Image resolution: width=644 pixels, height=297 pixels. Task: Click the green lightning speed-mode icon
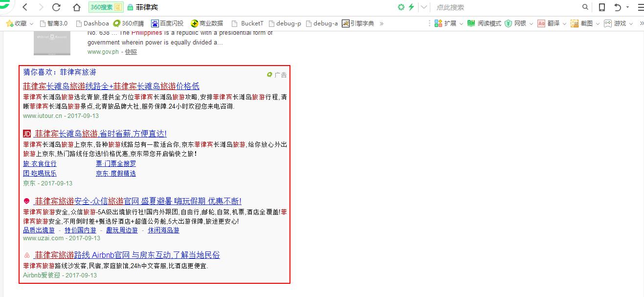[411, 7]
